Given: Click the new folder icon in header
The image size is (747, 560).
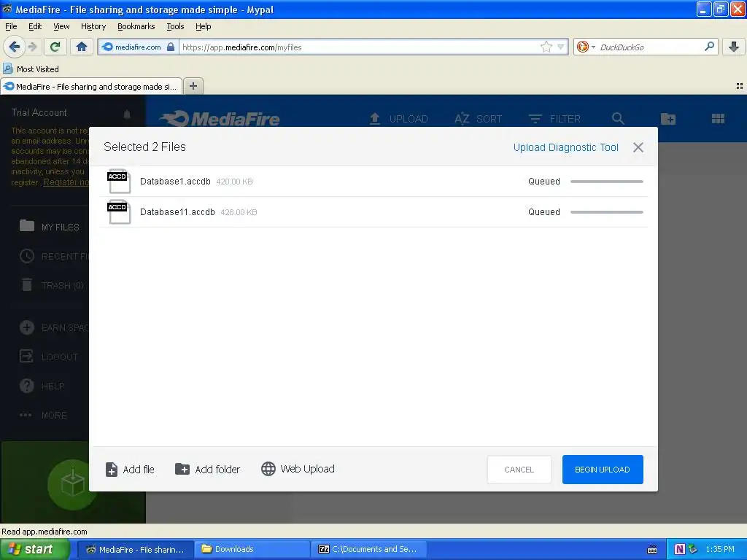Looking at the screenshot, I should 668,119.
